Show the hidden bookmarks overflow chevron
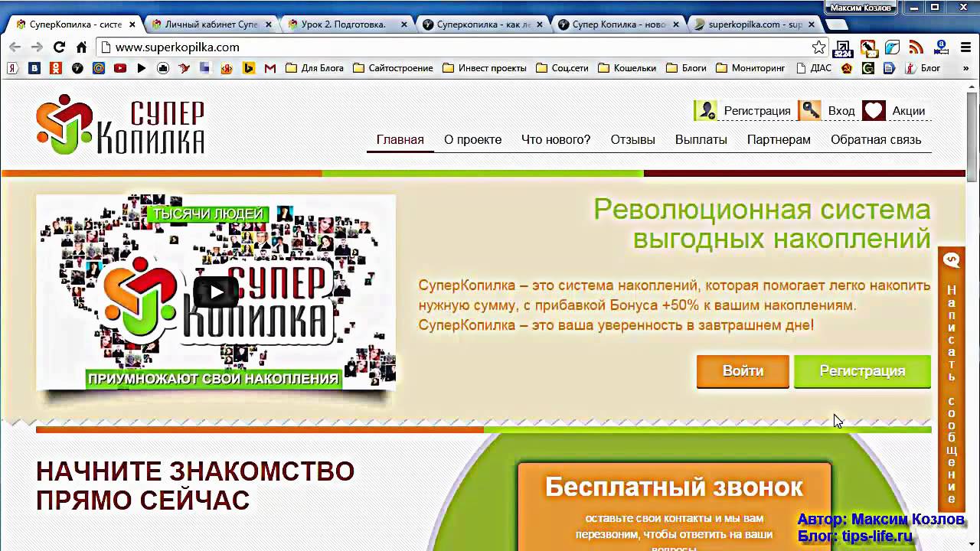980x551 pixels. tap(967, 68)
